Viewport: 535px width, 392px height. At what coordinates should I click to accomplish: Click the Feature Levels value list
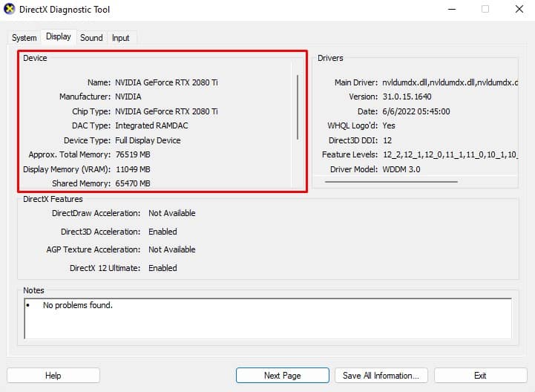tap(450, 154)
